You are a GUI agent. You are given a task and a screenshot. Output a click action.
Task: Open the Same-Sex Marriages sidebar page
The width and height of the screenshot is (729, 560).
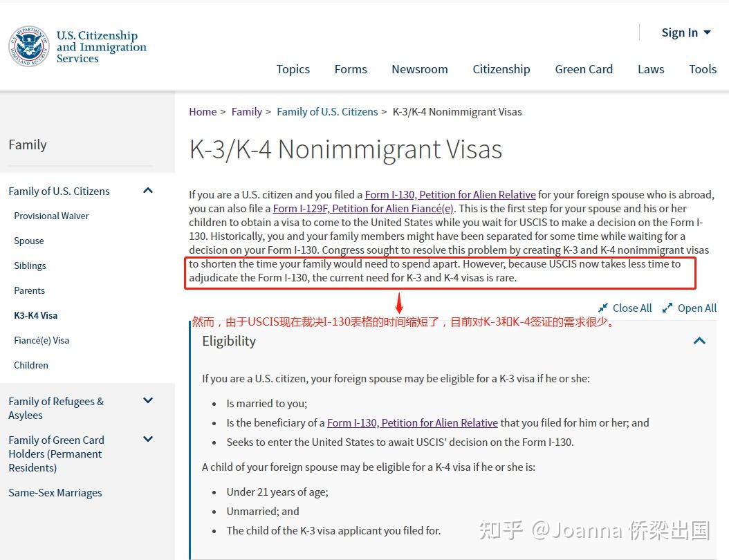pyautogui.click(x=55, y=492)
